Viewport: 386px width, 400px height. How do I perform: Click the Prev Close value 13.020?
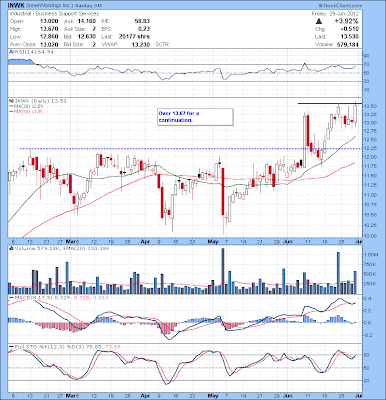point(49,44)
